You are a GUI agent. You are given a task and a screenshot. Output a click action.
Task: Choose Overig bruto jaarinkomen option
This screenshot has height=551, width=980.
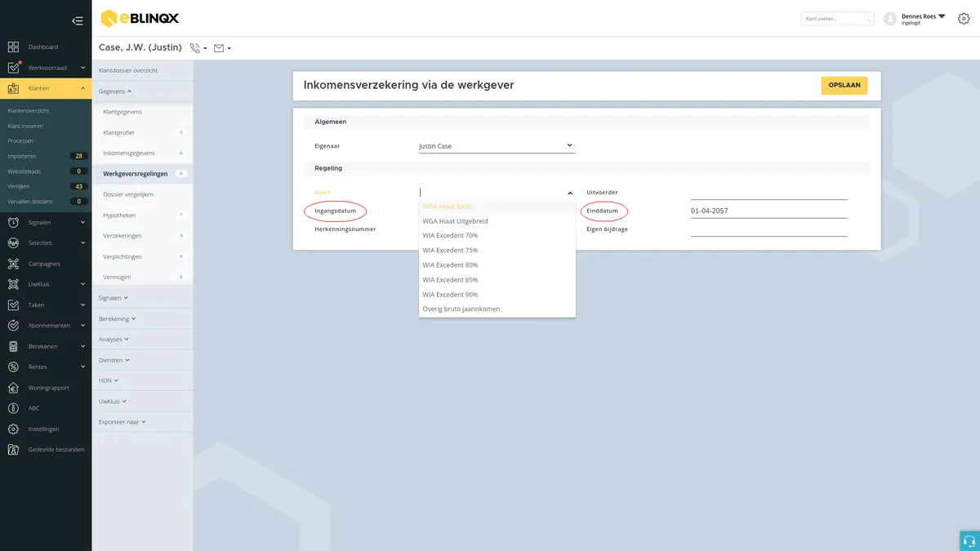[497, 309]
